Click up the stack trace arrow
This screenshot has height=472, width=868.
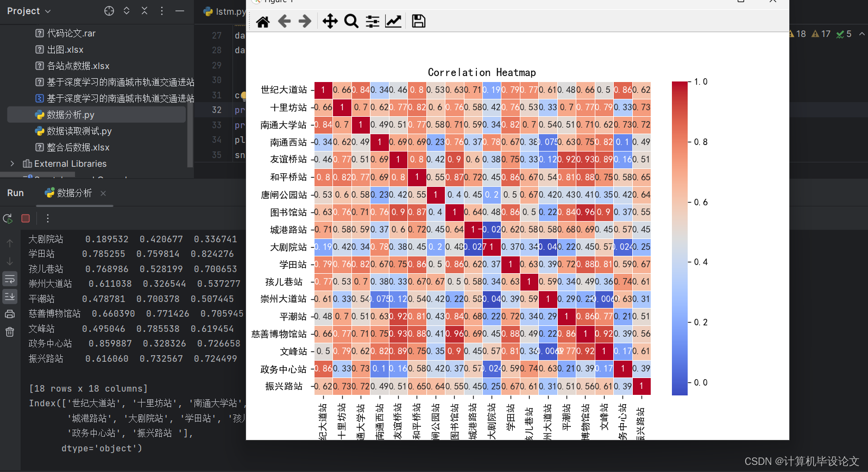pos(10,243)
